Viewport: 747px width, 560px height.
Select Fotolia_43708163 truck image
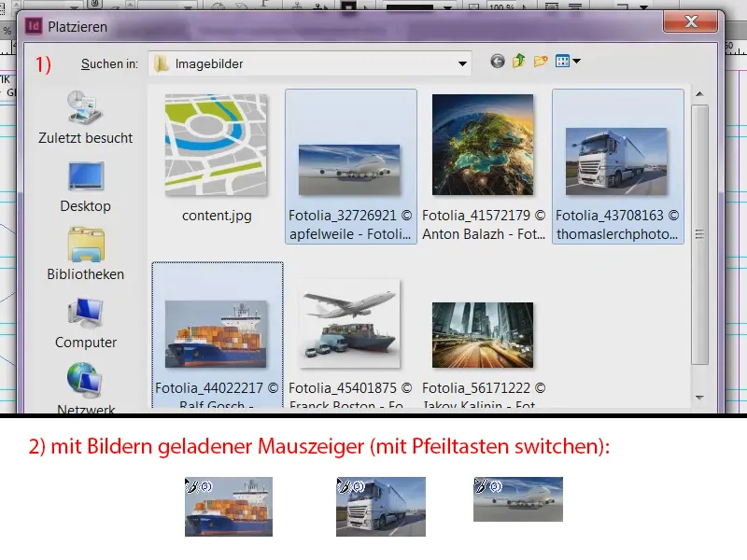click(616, 161)
